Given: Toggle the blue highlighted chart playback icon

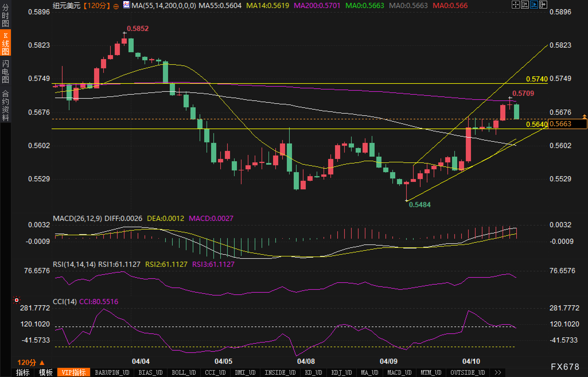Looking at the screenshot, I should pos(534,5).
